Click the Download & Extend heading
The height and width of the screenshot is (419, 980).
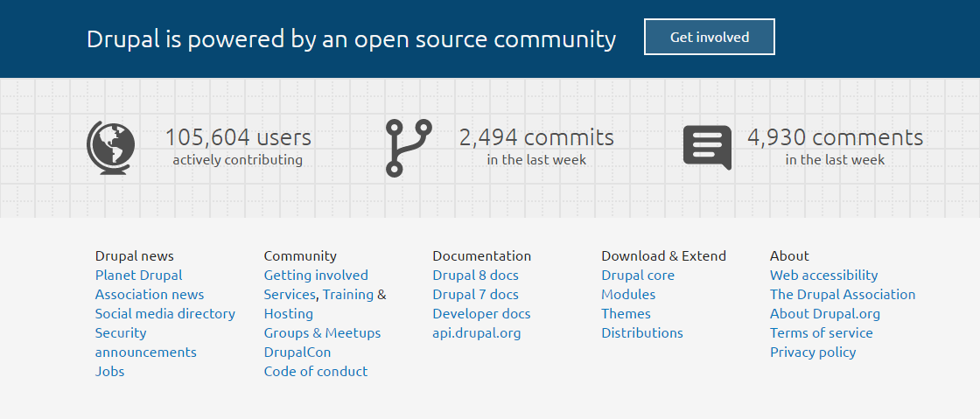tap(664, 256)
